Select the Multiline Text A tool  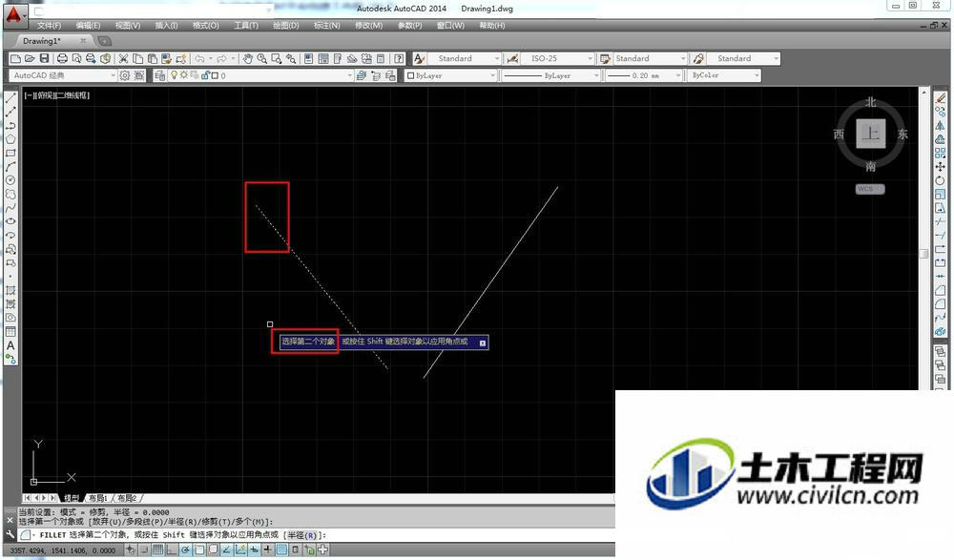(10, 345)
